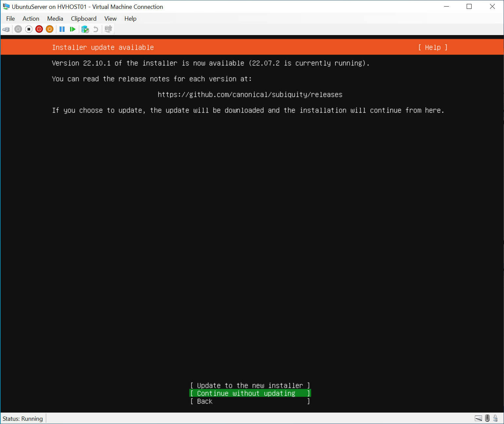Open the View menu
The width and height of the screenshot is (504, 424).
click(x=110, y=19)
